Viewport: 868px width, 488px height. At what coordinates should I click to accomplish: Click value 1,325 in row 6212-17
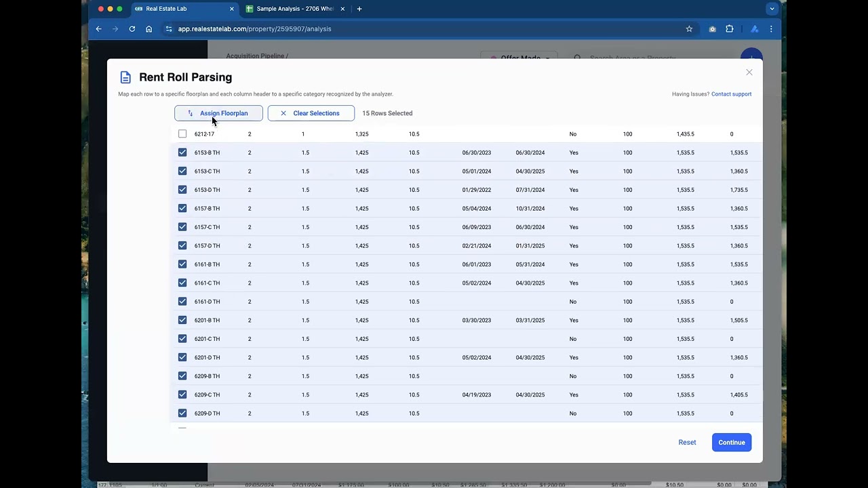[362, 134]
